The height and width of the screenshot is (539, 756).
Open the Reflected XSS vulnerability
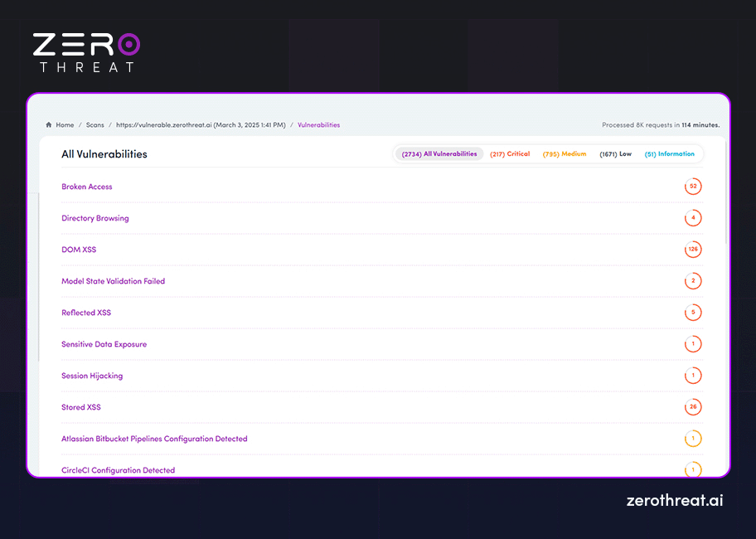(x=86, y=313)
